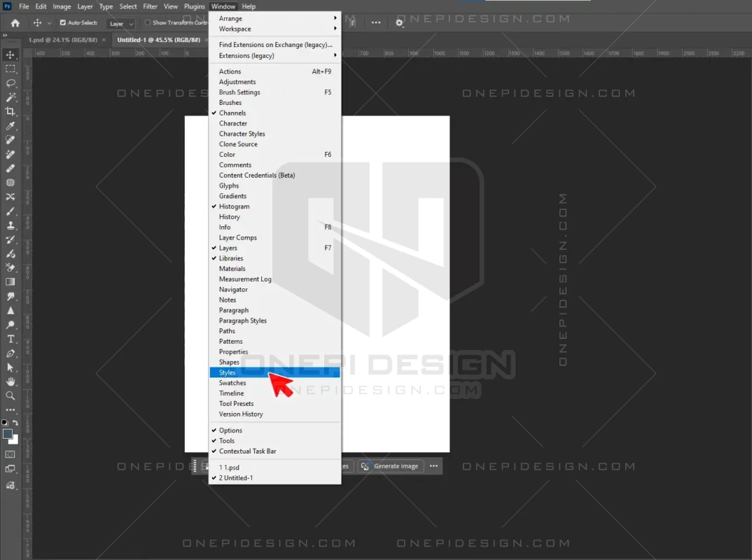Enable Show Transform Controls checkbox
The image size is (752, 560).
[x=148, y=23]
